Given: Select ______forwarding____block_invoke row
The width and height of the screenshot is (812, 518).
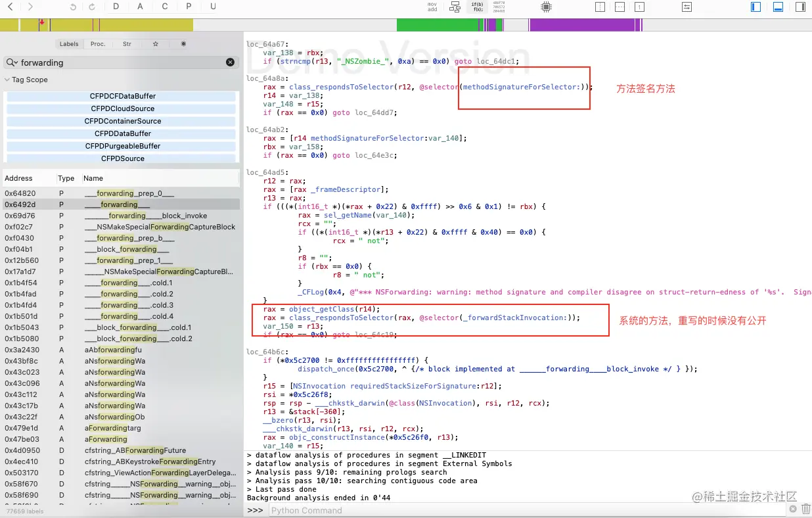Looking at the screenshot, I should click(122, 216).
